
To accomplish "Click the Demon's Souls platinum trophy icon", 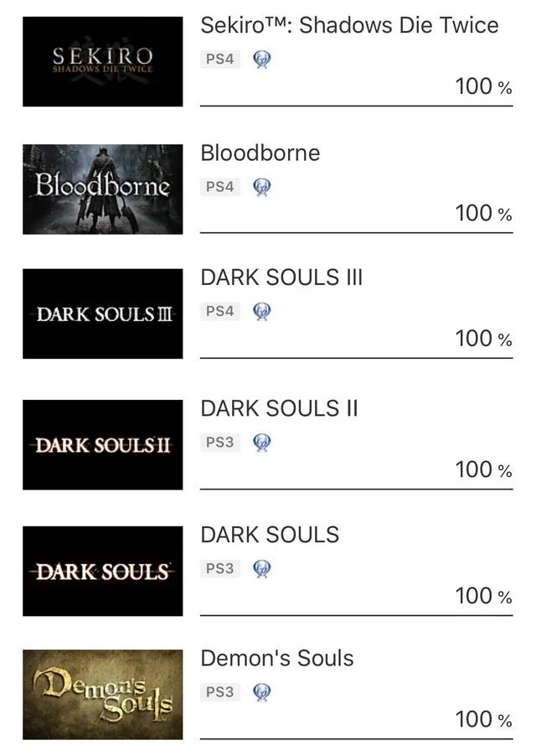I will click(261, 692).
